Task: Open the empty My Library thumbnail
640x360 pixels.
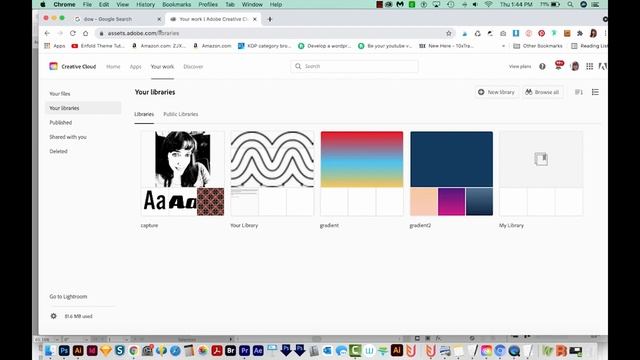Action: point(541,159)
